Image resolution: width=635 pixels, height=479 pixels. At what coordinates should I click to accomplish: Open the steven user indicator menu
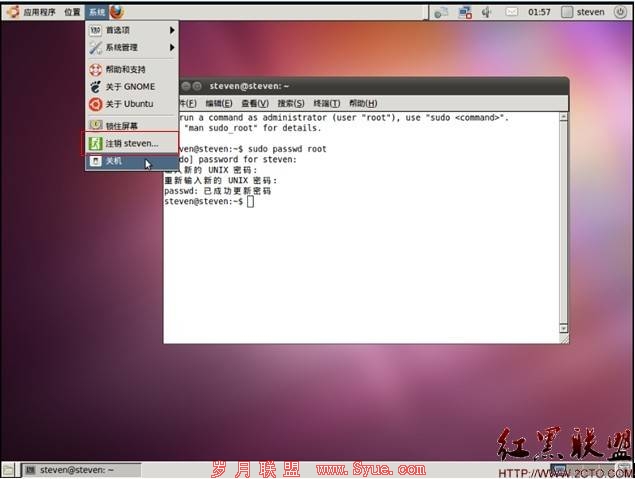583,12
